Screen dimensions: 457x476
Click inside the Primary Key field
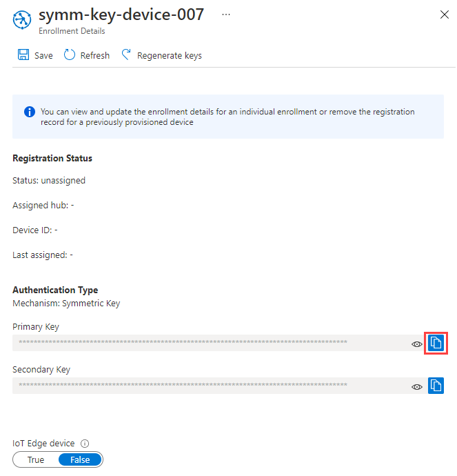click(207, 343)
